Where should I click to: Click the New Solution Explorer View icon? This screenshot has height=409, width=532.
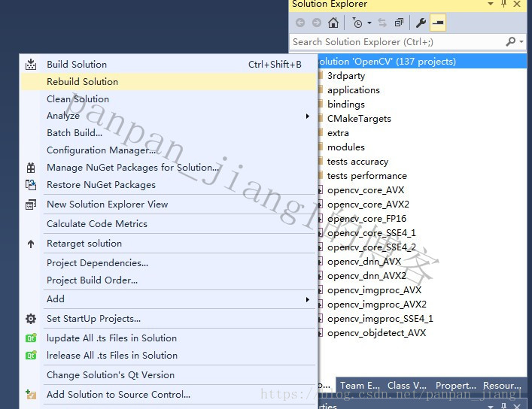(x=31, y=204)
